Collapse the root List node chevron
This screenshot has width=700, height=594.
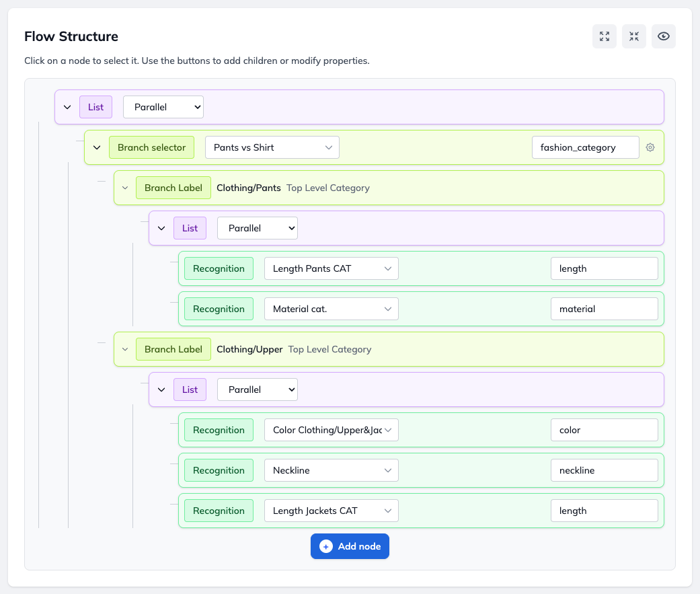click(67, 107)
